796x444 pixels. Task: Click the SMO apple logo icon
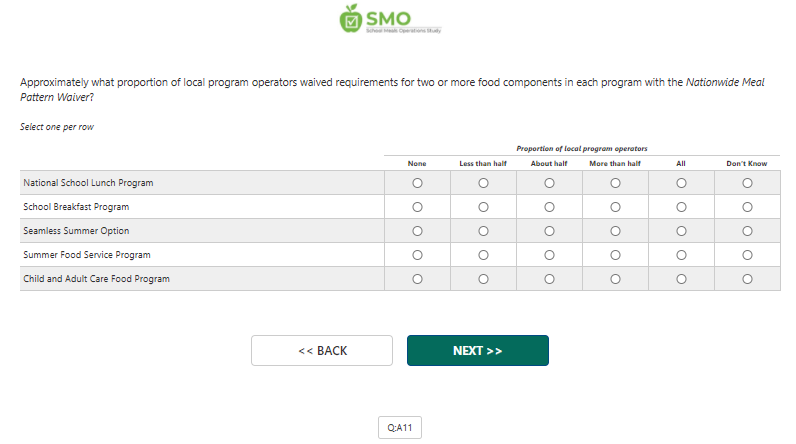350,18
